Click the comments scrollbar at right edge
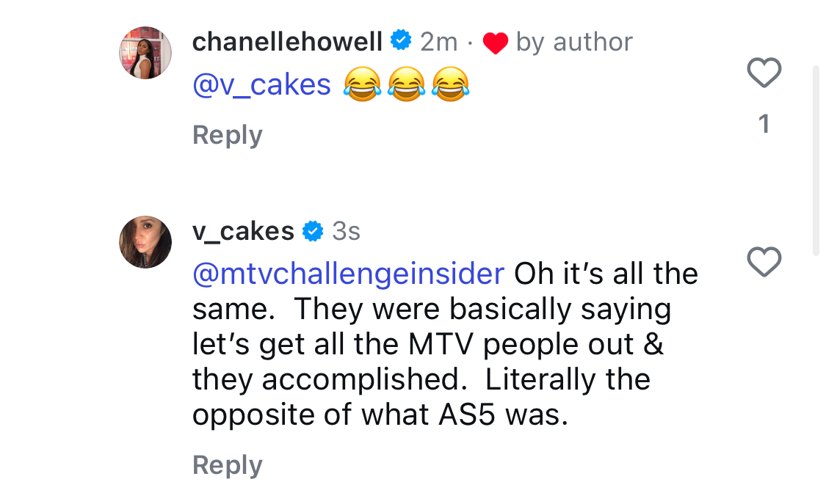 816,161
